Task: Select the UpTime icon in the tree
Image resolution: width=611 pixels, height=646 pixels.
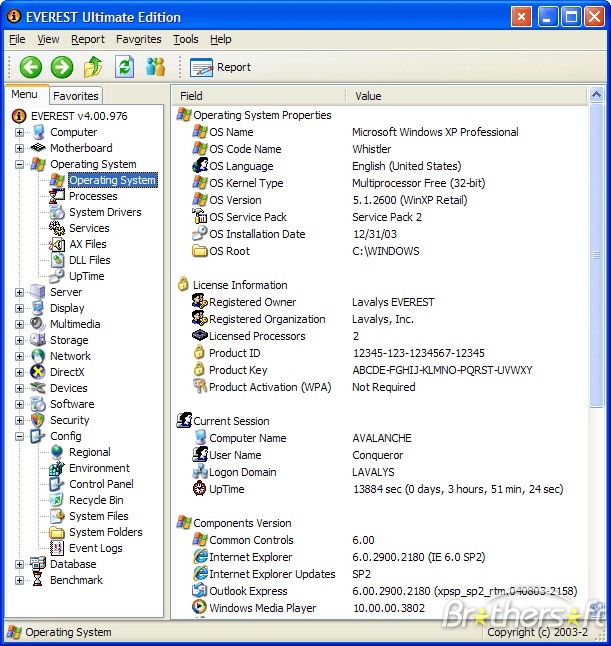Action: coord(57,276)
